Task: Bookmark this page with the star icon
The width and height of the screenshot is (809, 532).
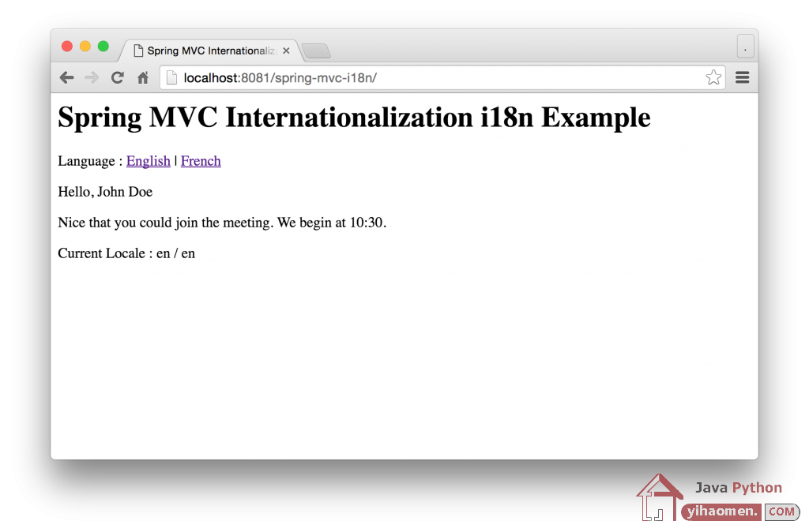Action: tap(713, 77)
